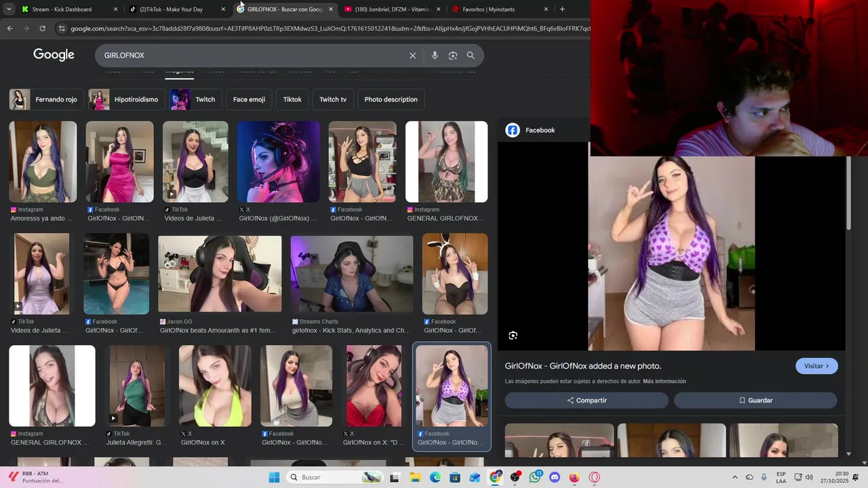Open the Más información link
Screen dimensions: 868x488
[664, 382]
